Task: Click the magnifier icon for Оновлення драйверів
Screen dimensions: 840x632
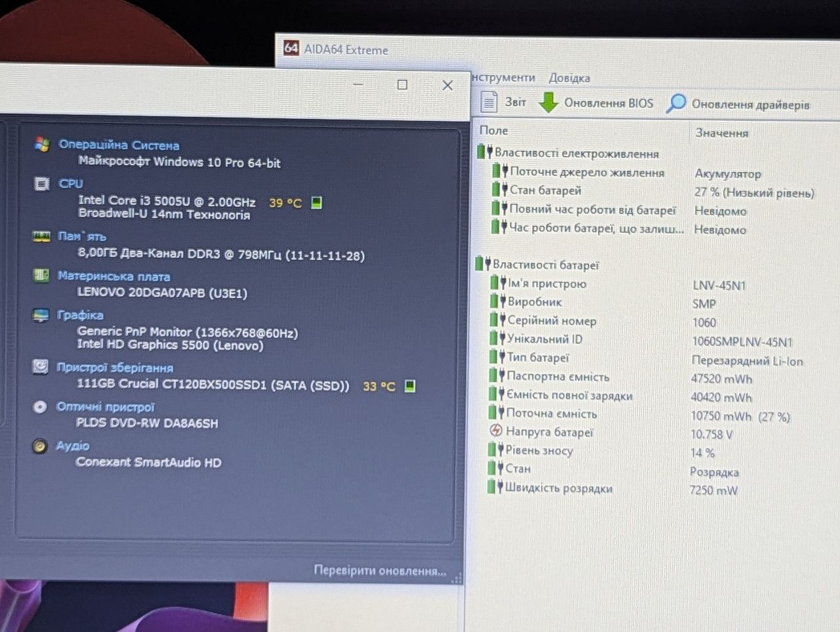Action: 675,104
